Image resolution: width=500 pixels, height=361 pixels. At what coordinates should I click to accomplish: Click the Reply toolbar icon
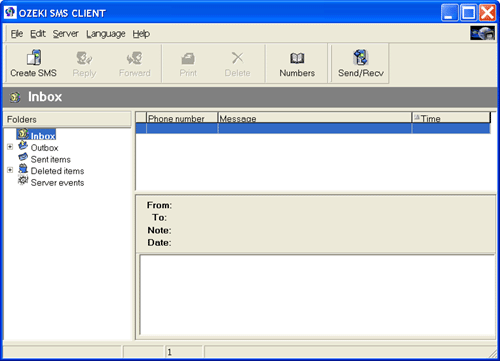[x=84, y=58]
